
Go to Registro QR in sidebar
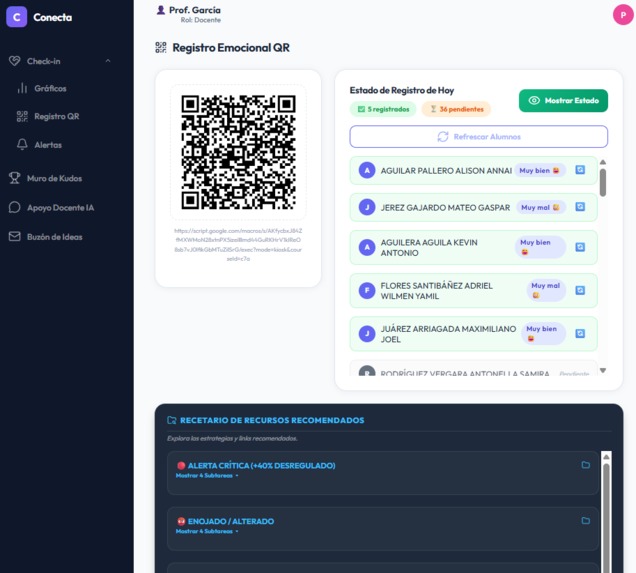coord(57,116)
